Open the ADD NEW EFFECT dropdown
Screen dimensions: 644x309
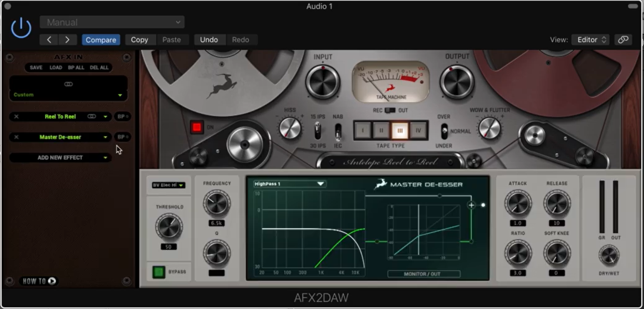coord(60,157)
